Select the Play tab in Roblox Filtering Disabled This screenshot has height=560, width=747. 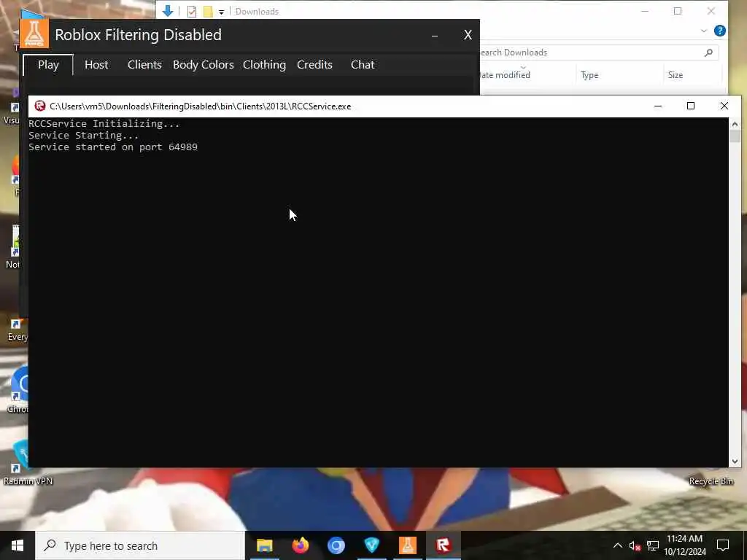[x=48, y=65]
